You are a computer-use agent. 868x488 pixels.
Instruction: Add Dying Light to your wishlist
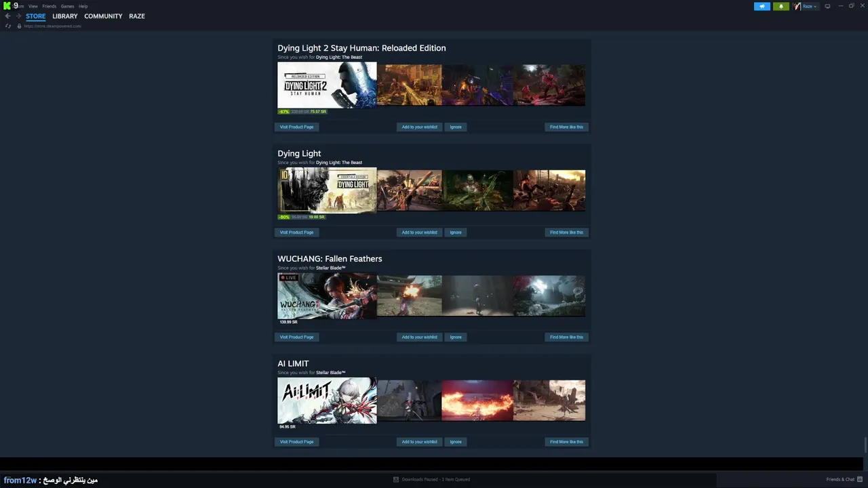point(420,232)
